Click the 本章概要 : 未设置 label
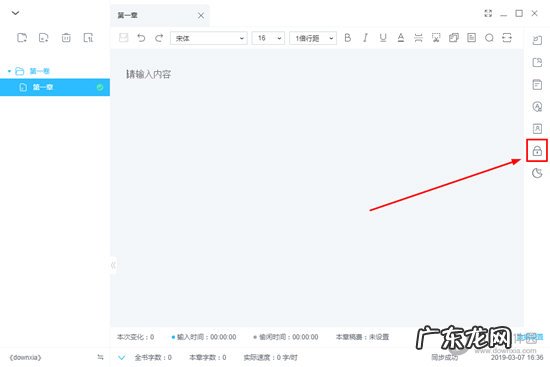 tap(362, 337)
